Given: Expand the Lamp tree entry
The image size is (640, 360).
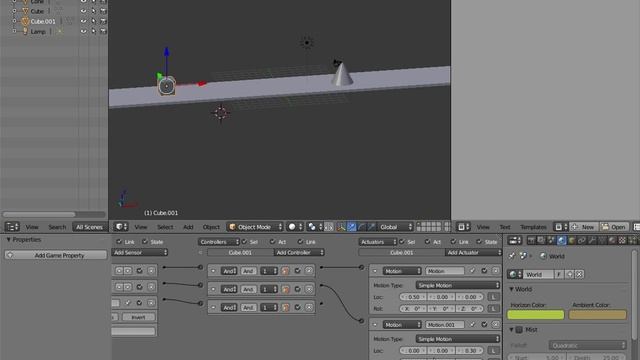Looking at the screenshot, I should tap(14, 31).
